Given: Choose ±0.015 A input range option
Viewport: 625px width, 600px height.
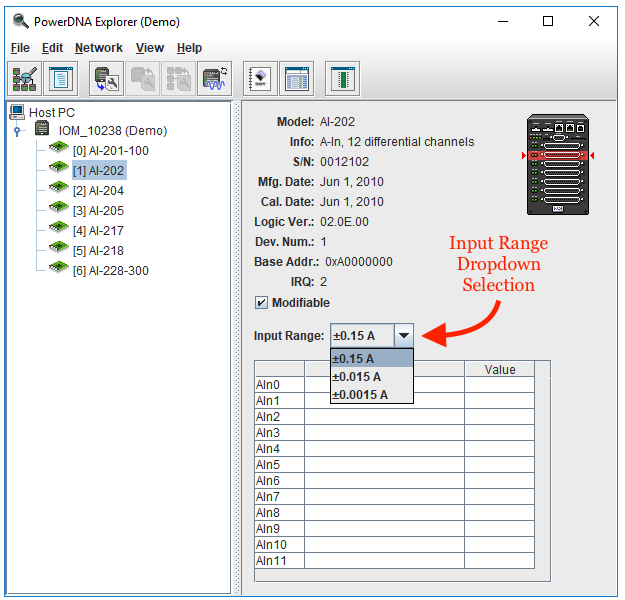Looking at the screenshot, I should tap(371, 377).
